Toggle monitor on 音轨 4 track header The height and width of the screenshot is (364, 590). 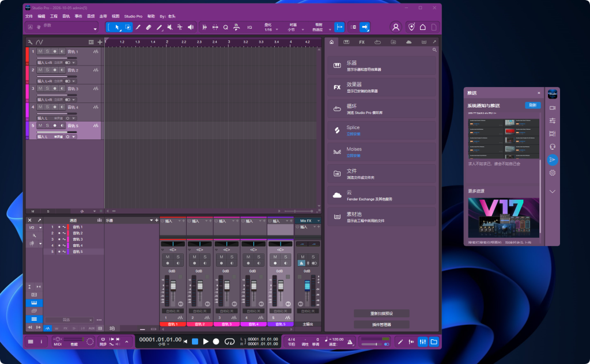[62, 107]
